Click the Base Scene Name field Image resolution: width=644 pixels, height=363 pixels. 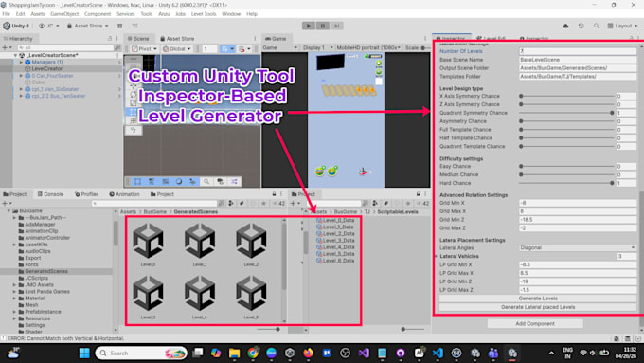click(x=578, y=60)
